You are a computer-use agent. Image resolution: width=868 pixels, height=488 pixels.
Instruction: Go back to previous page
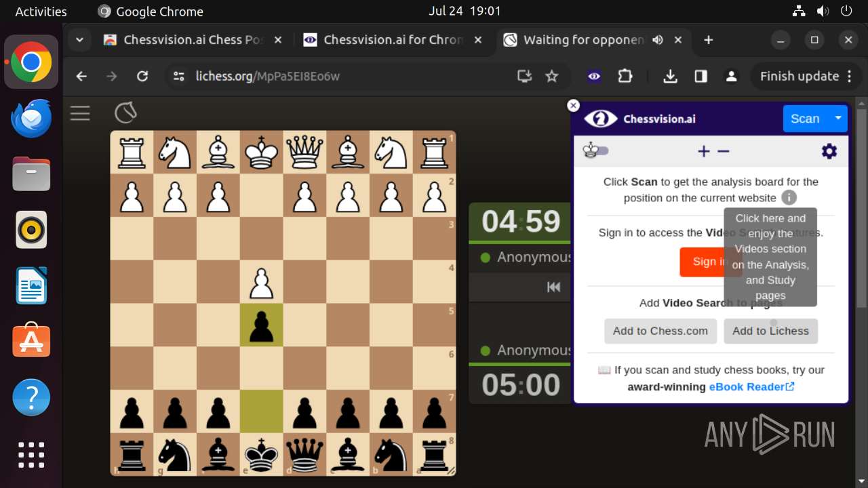[81, 77]
